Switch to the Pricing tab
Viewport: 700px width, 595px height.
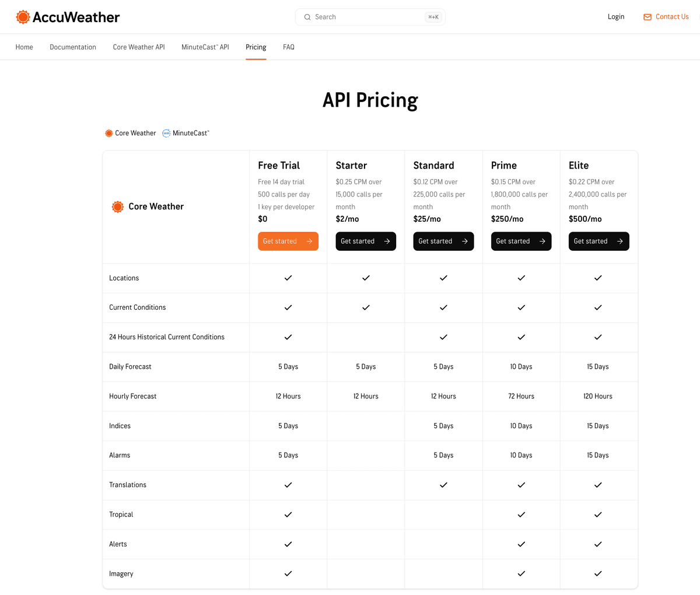256,47
